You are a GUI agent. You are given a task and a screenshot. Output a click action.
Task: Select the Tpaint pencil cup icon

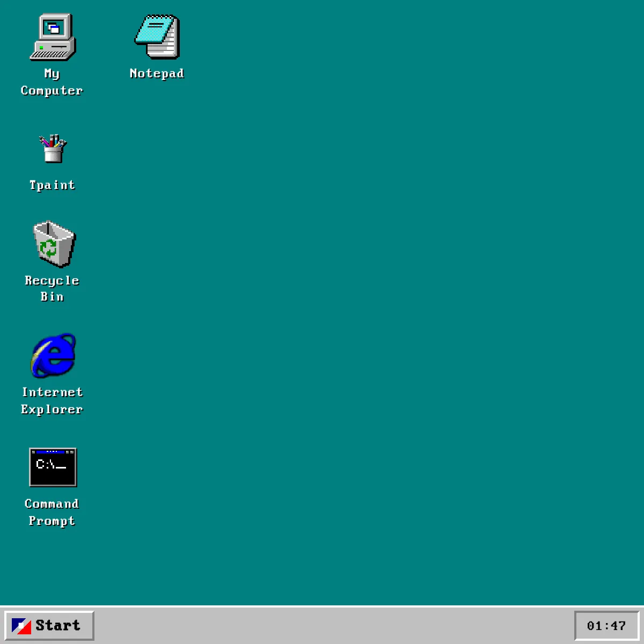(53, 149)
